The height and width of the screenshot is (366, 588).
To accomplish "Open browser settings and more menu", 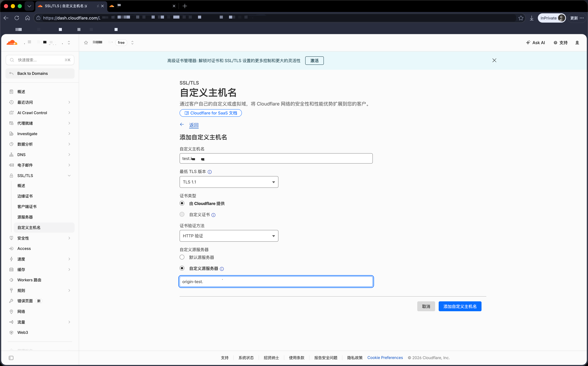I will tap(582, 18).
